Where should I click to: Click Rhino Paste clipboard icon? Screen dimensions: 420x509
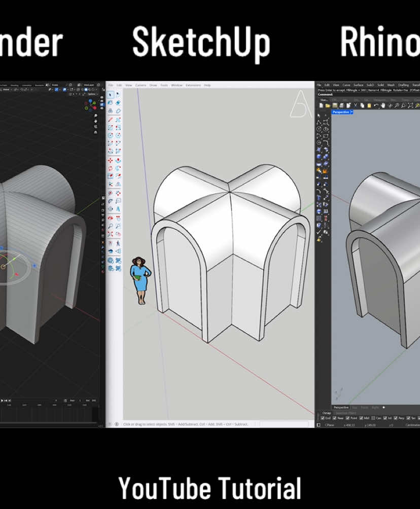369,105
